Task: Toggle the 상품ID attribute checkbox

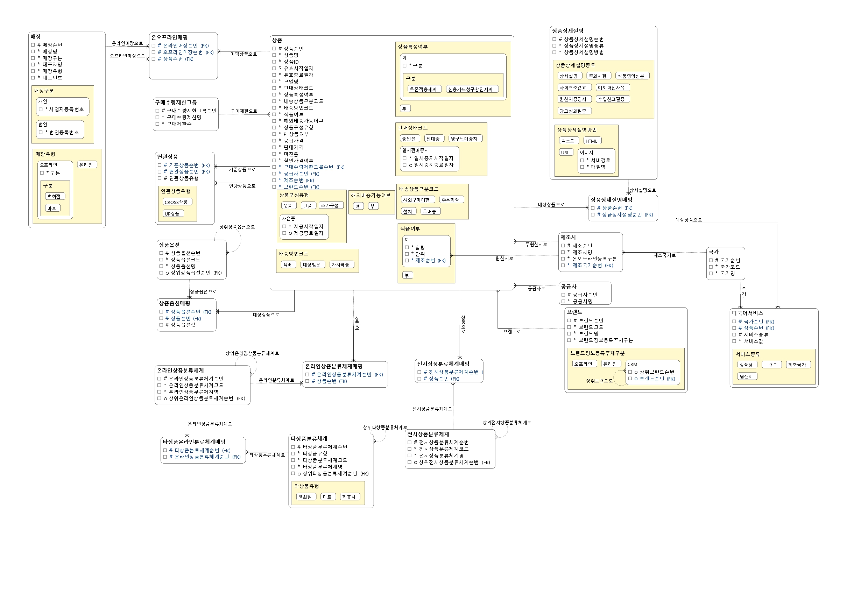Action: click(x=274, y=62)
